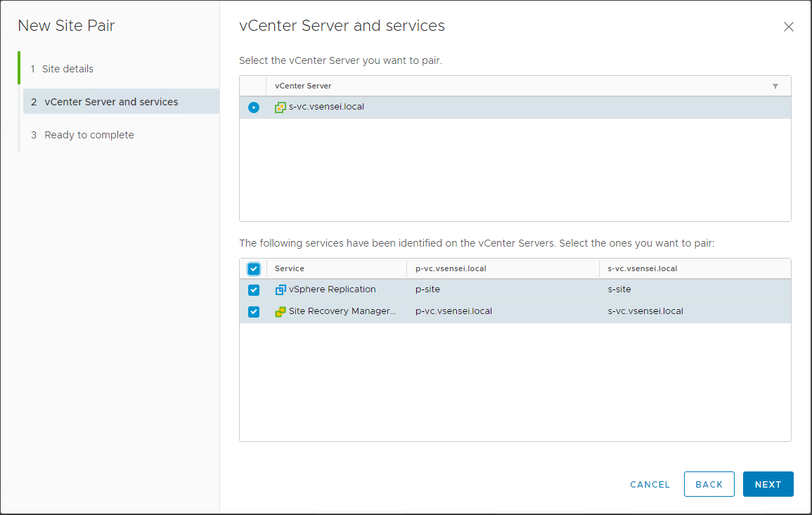Uncheck the Site Recovery Manager checkbox
Screen dimensions: 812x515
click(x=254, y=312)
